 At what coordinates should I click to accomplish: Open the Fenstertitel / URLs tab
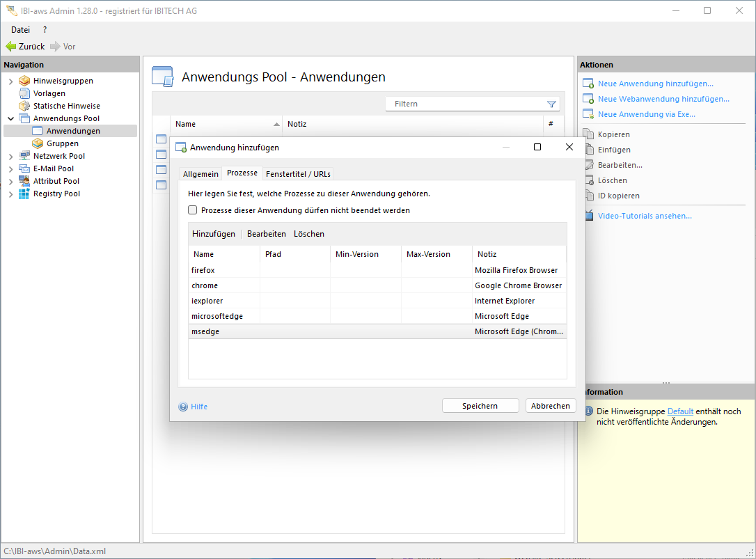coord(298,174)
